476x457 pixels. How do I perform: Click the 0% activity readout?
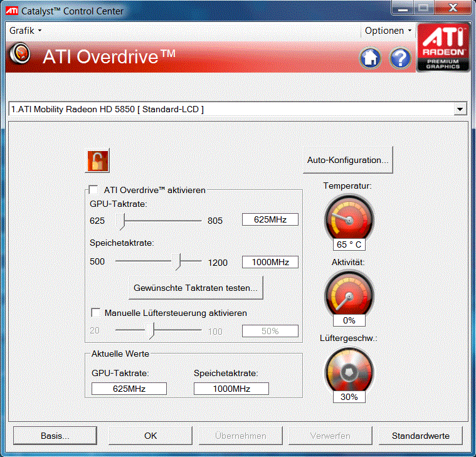[x=349, y=320]
